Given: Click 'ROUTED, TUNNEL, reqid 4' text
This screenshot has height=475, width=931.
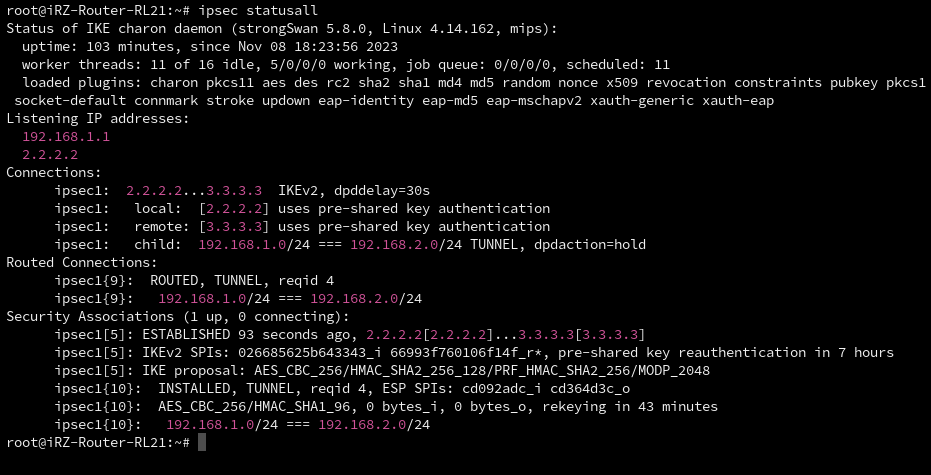Looking at the screenshot, I should (x=241, y=281).
